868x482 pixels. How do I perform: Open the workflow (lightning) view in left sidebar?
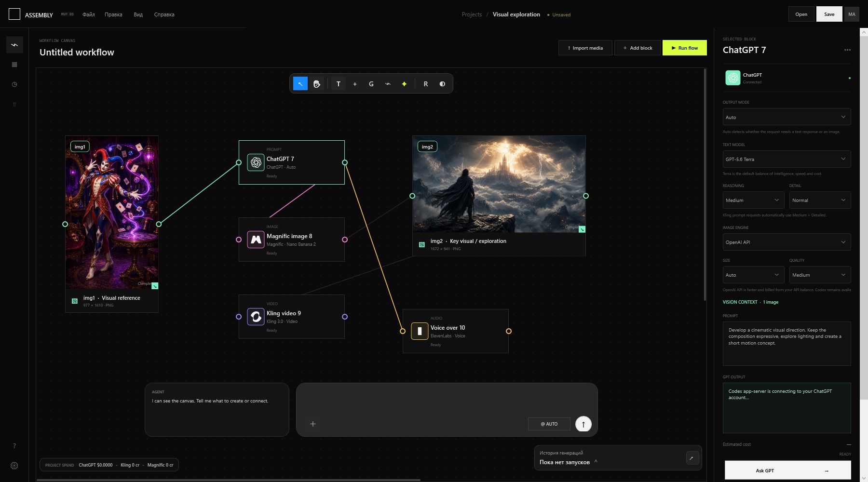click(14, 45)
